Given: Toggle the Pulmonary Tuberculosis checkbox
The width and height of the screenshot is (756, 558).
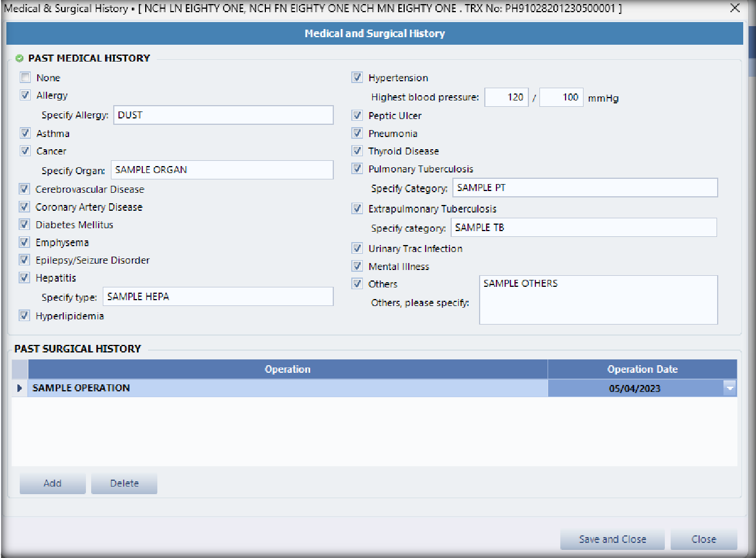Looking at the screenshot, I should click(x=357, y=169).
